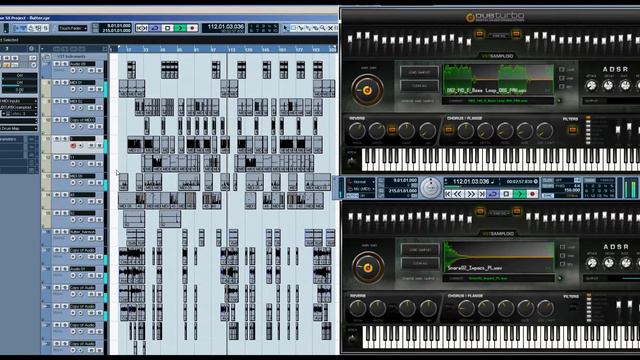This screenshot has width=640, height=360.
Task: Toggle the Click metronome button on transport panel
Action: 548,180
